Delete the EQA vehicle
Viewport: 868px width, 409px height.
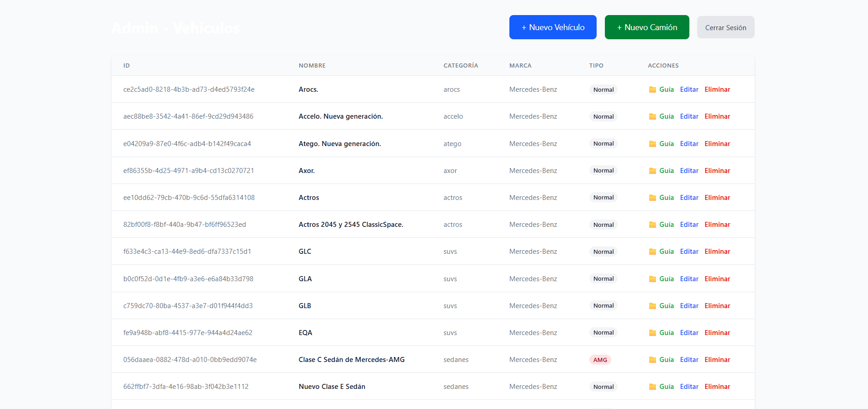pos(717,333)
